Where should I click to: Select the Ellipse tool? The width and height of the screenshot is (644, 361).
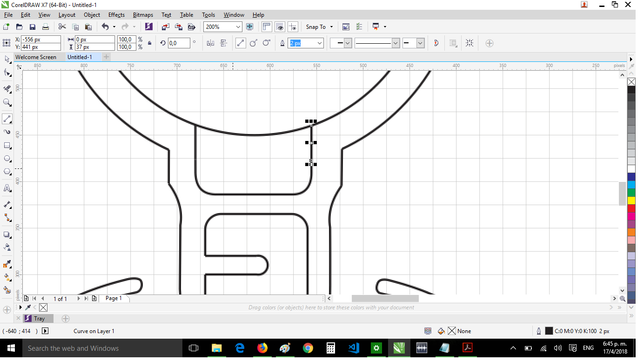7,159
